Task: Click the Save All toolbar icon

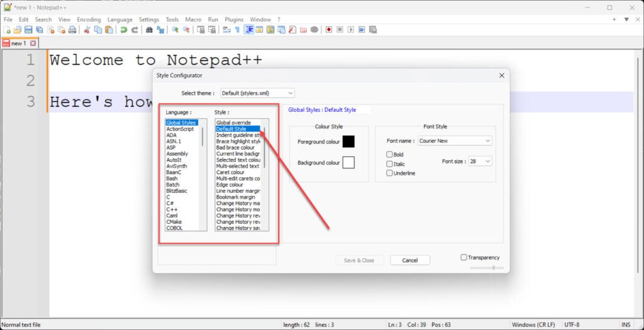Action: pos(40,30)
